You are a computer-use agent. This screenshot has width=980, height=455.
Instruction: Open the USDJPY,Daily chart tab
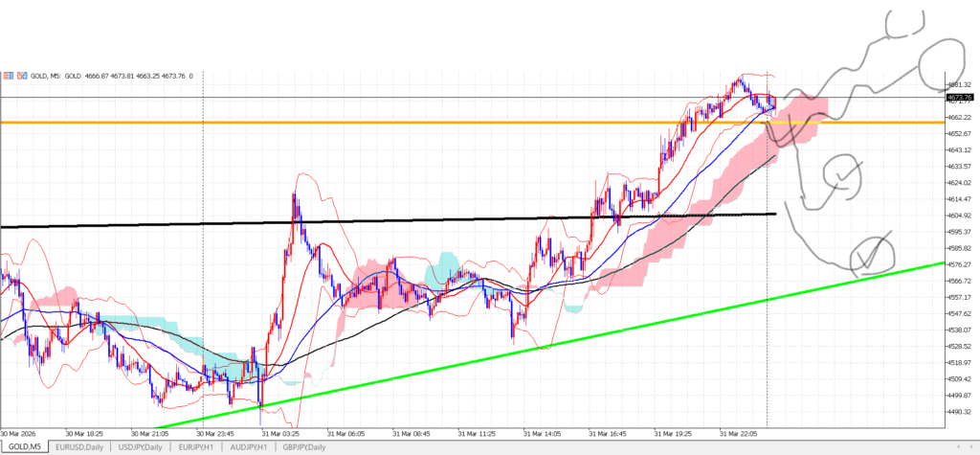[x=141, y=446]
